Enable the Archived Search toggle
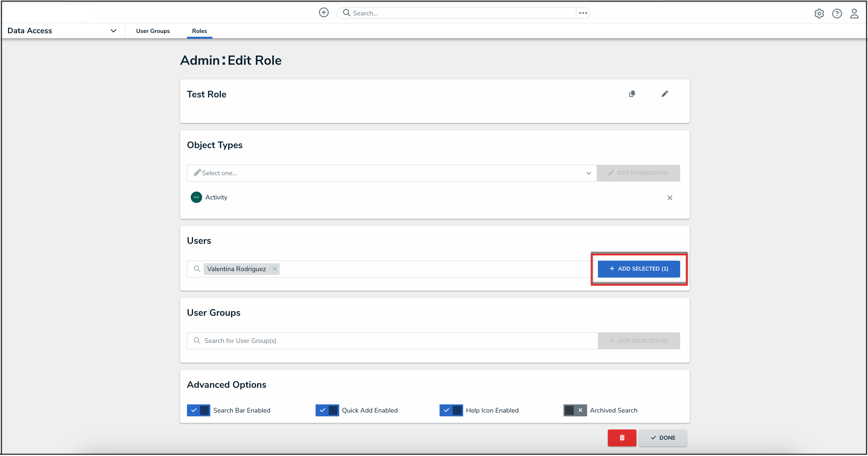The image size is (868, 456). tap(575, 410)
